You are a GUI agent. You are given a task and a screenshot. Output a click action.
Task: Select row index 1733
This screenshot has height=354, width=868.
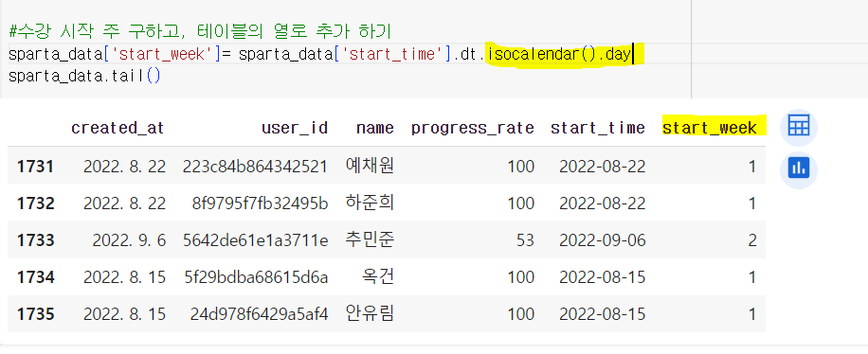click(x=36, y=240)
